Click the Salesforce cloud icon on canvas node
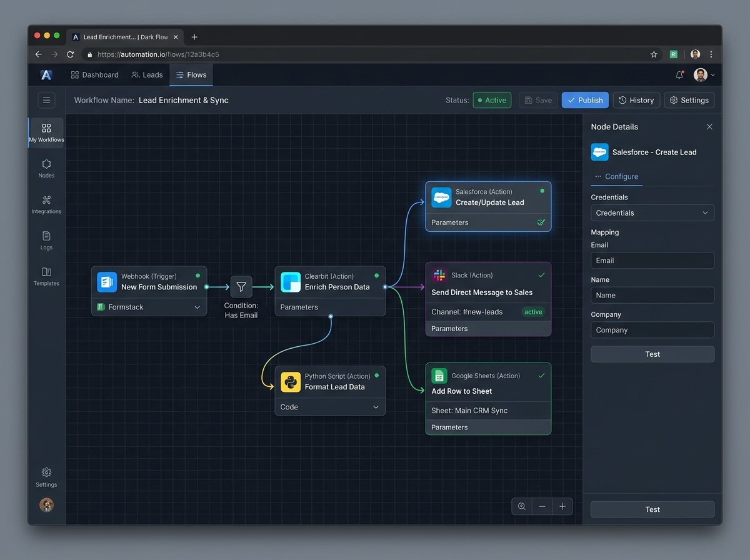The image size is (750, 560). 441,197
